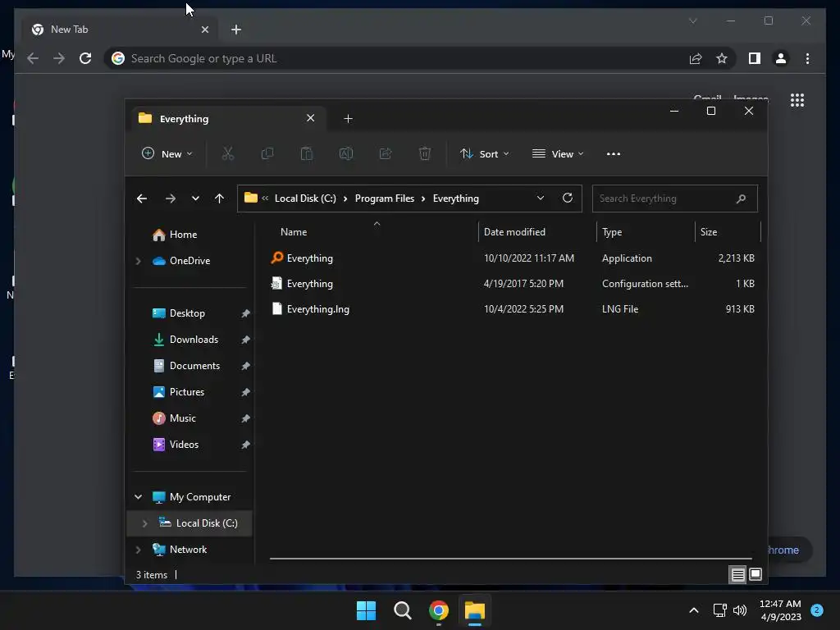Click the Share icon in Explorer toolbar
This screenshot has width=840, height=630.
coord(386,153)
